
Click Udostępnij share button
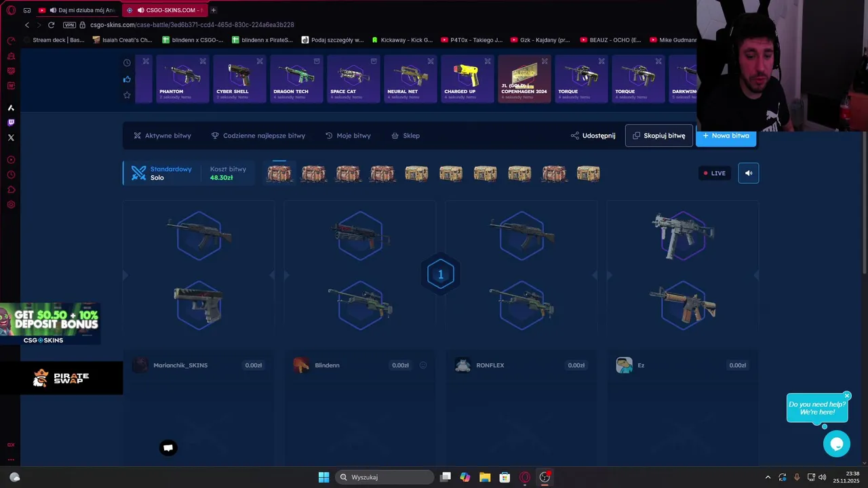593,136
